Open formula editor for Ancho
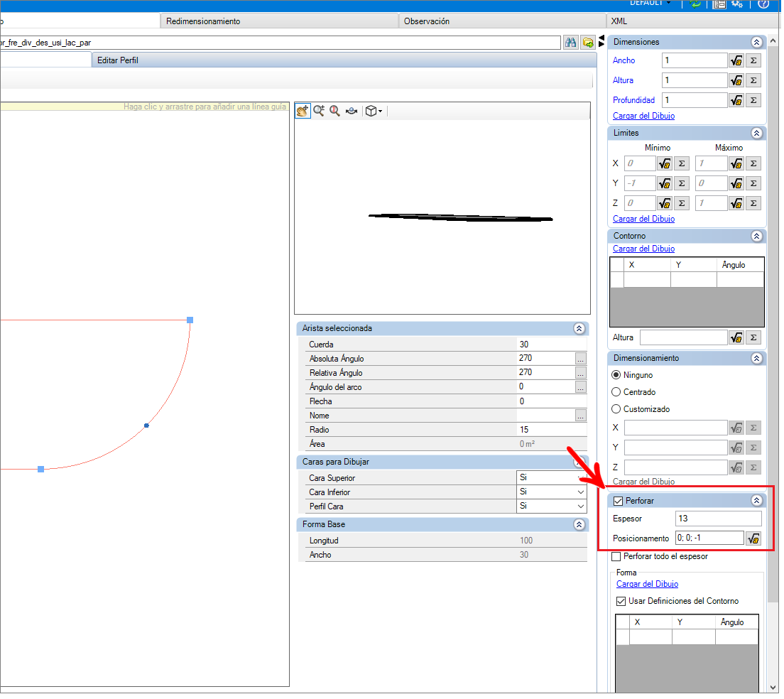Viewport: 784px width, 699px height. (738, 60)
